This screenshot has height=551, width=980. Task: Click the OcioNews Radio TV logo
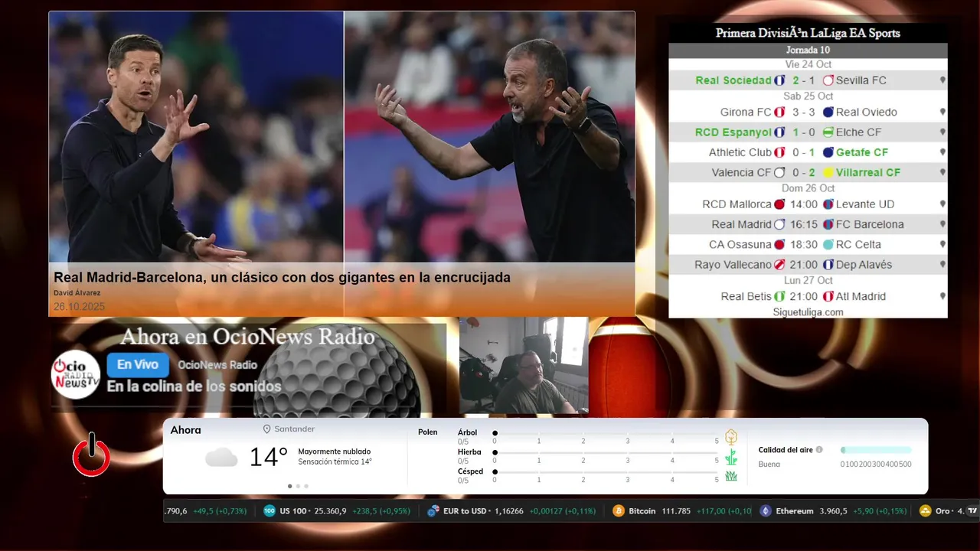[76, 375]
